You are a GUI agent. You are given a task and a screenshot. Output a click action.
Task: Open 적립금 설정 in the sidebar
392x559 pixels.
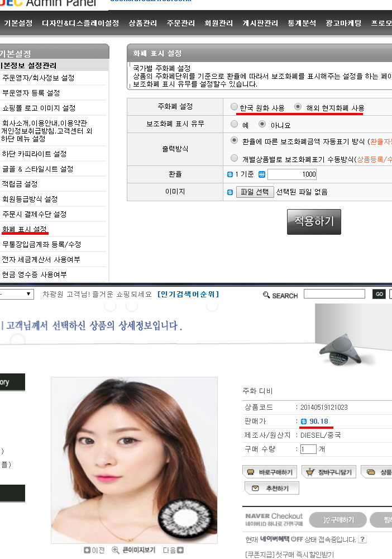click(x=20, y=184)
